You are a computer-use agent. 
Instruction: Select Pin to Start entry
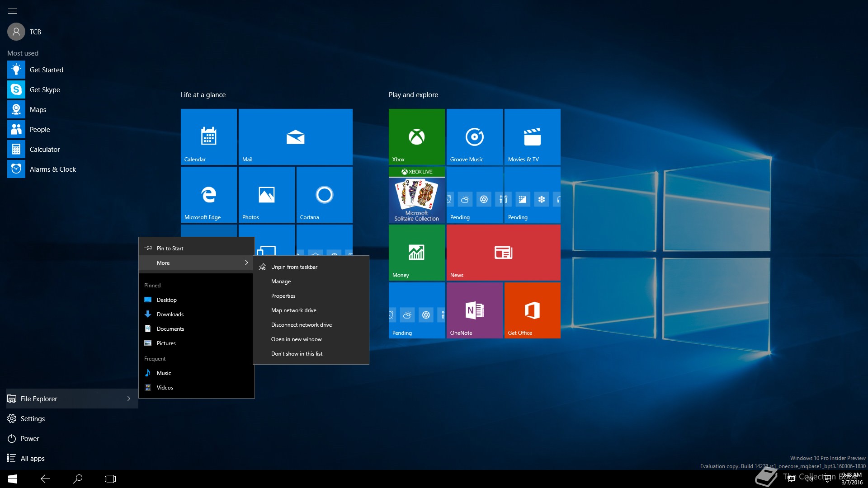pos(170,249)
